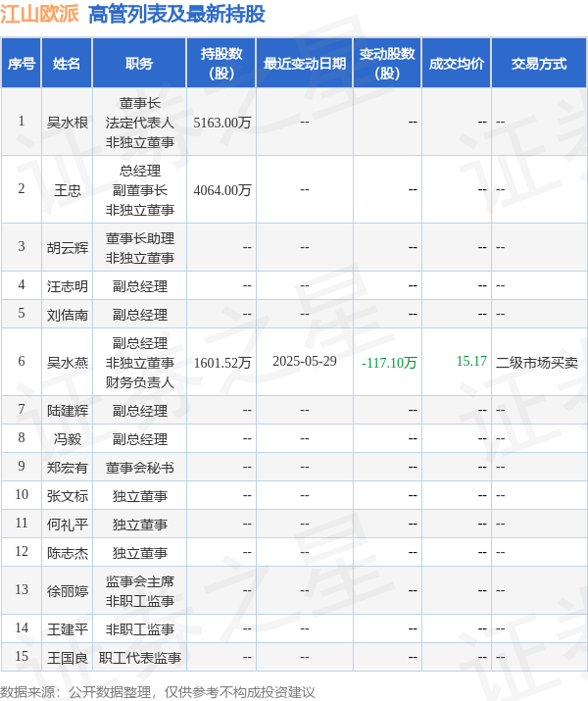The width and height of the screenshot is (588, 701).
Task: Click 汪志明's 副总经理 position cell
Action: tap(139, 286)
